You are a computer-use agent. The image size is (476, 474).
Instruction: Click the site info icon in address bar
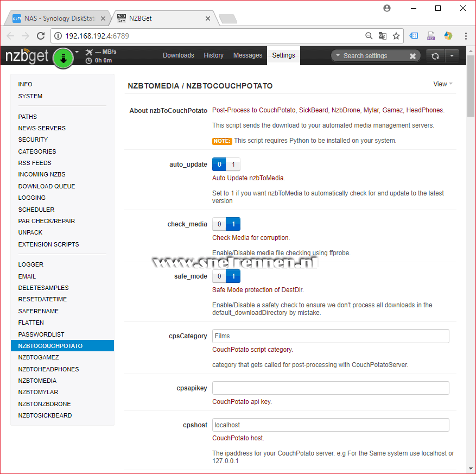pyautogui.click(x=58, y=36)
